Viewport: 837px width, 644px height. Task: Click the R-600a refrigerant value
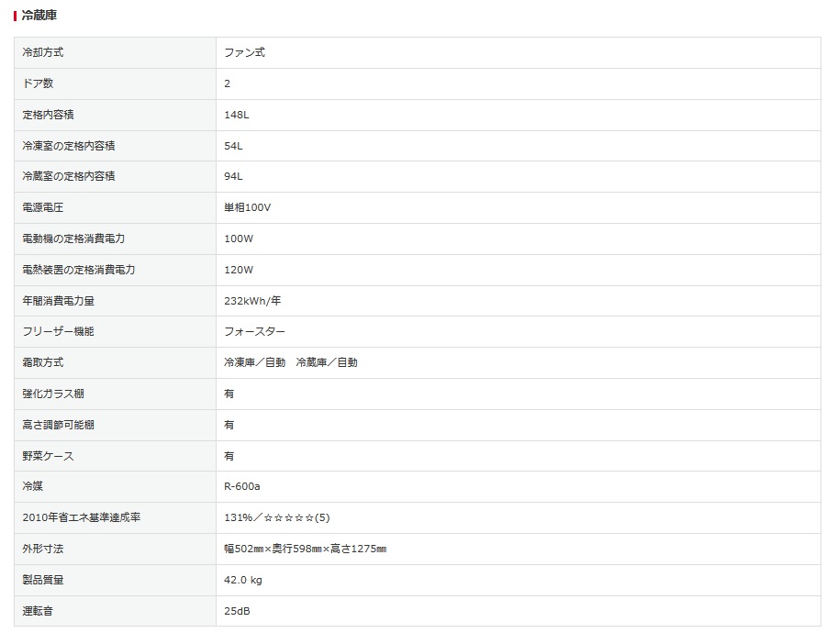coord(242,487)
